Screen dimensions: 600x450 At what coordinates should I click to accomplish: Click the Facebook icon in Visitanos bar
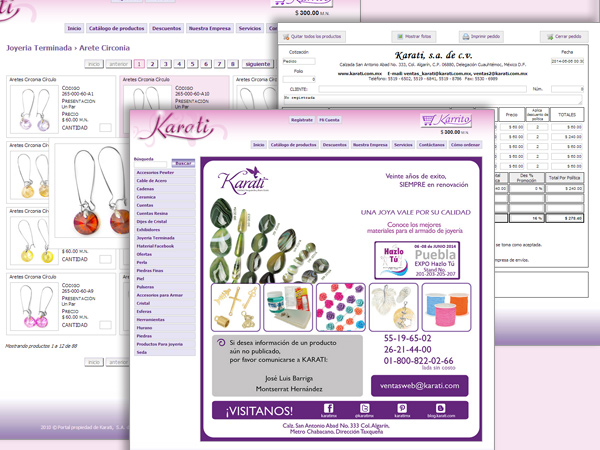coord(328,408)
